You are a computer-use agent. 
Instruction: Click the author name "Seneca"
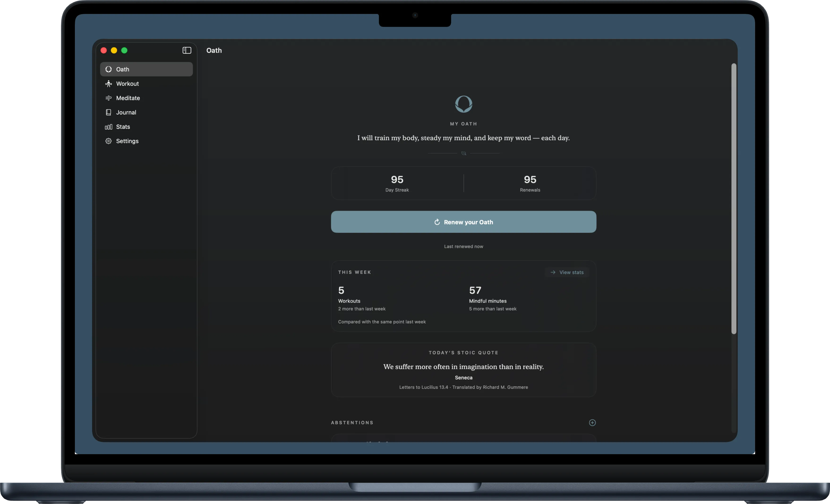463,378
